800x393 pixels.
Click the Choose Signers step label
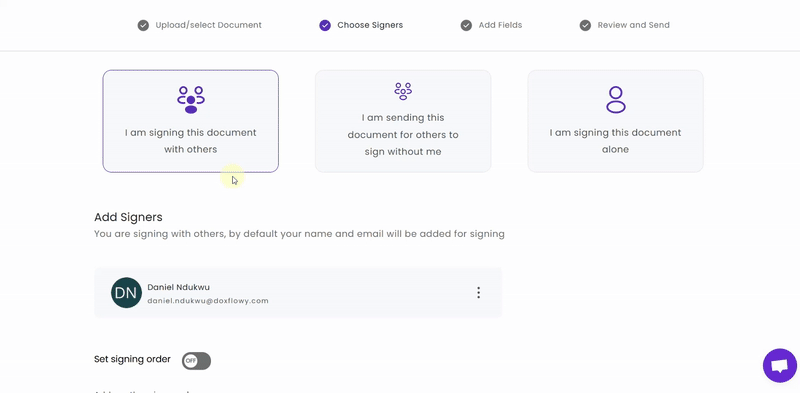pyautogui.click(x=370, y=25)
